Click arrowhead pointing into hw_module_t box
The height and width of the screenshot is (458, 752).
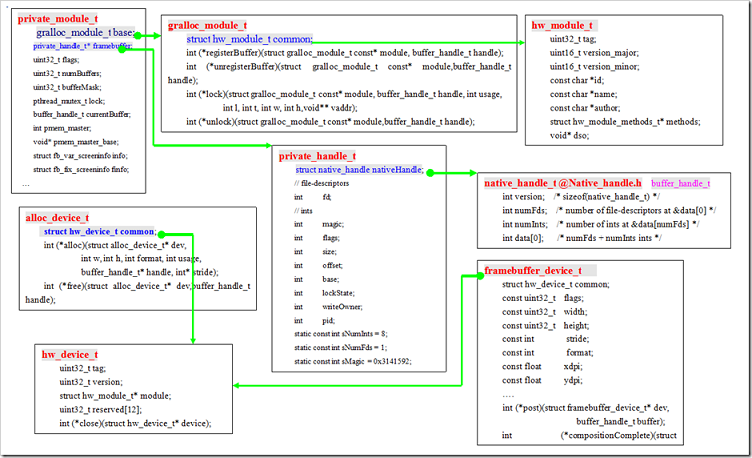point(523,42)
